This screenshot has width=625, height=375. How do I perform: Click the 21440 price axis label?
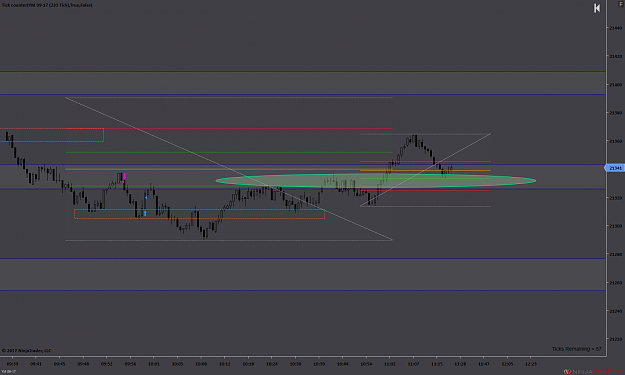click(615, 28)
